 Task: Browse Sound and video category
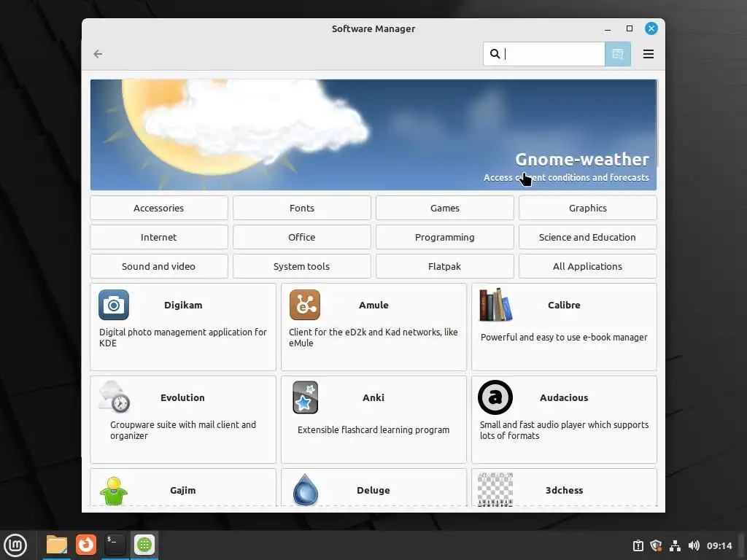(x=158, y=266)
